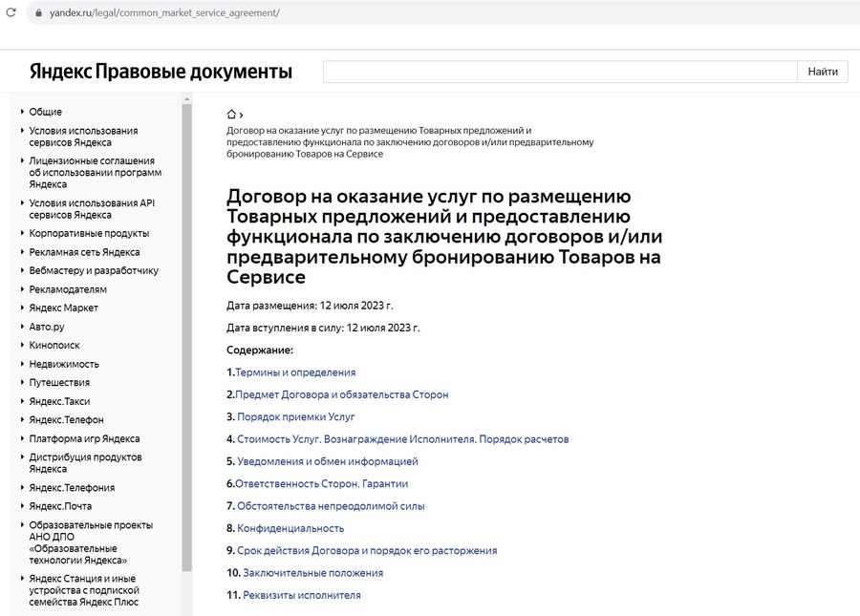Viewport: 860px width, 616px height.
Task: Click the text Дата размещения: 12 июля 2023
Action: [310, 306]
